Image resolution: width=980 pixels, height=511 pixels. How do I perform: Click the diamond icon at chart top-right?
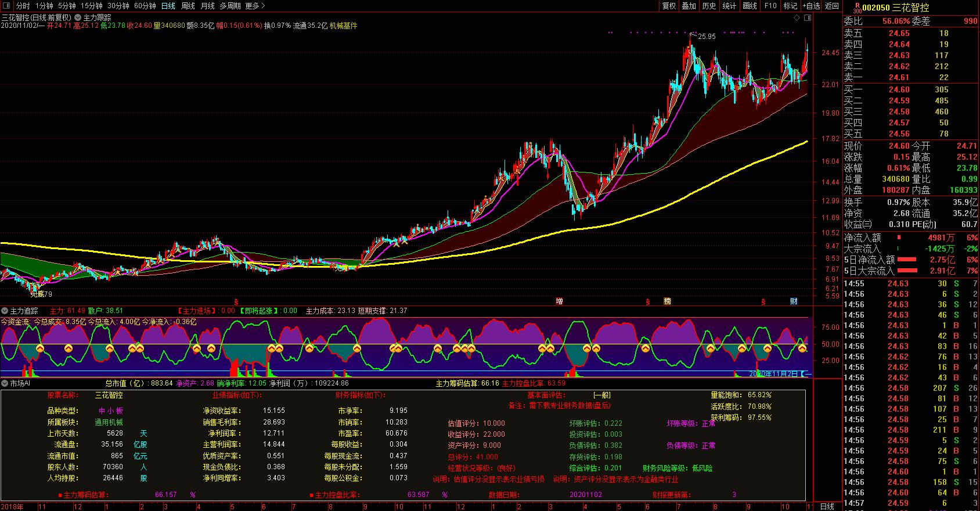coord(798,18)
